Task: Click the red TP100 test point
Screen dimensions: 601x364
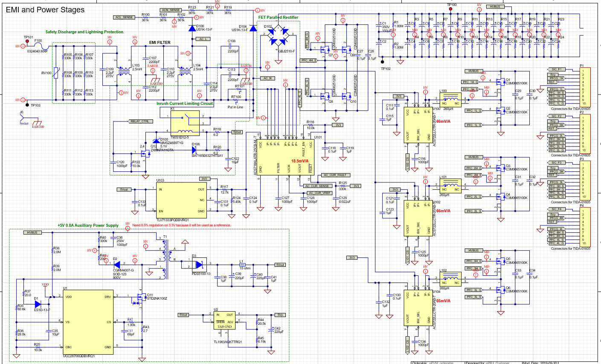Action: [450, 8]
